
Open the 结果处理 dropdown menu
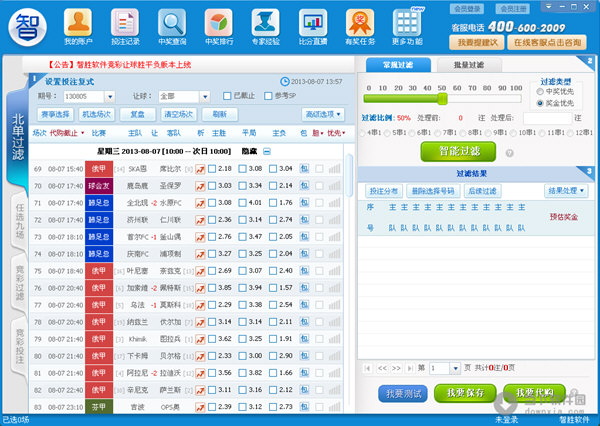pyautogui.click(x=565, y=190)
